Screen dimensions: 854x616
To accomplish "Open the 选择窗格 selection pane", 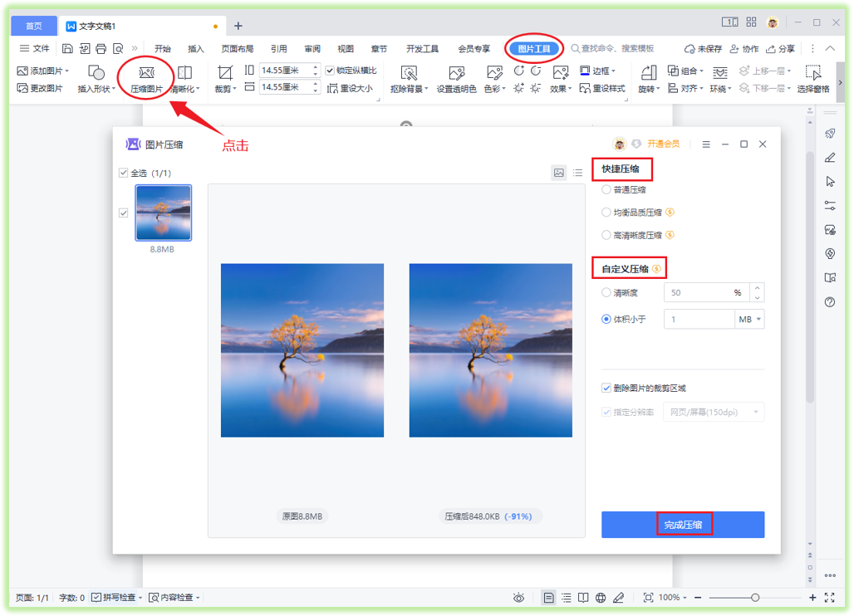I will tap(812, 79).
